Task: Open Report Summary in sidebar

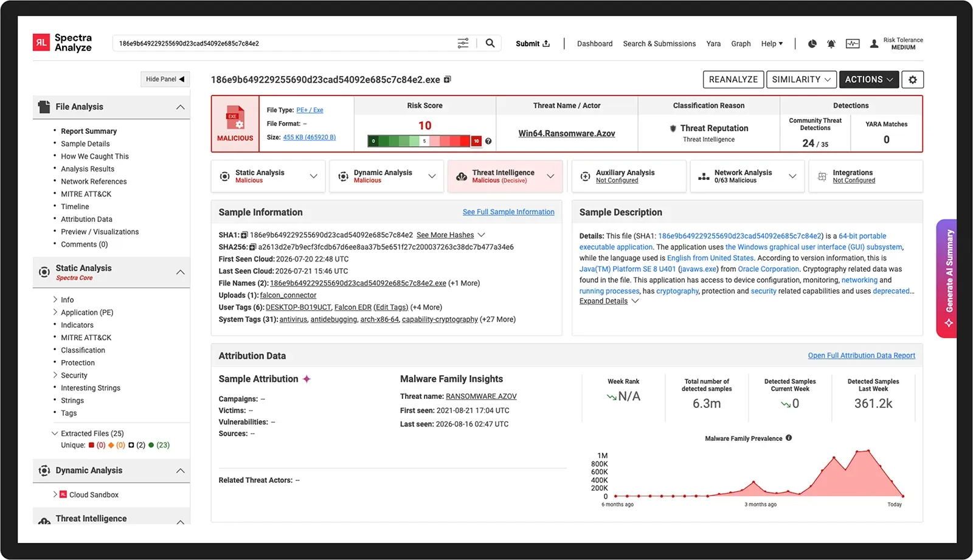Action: tap(89, 131)
